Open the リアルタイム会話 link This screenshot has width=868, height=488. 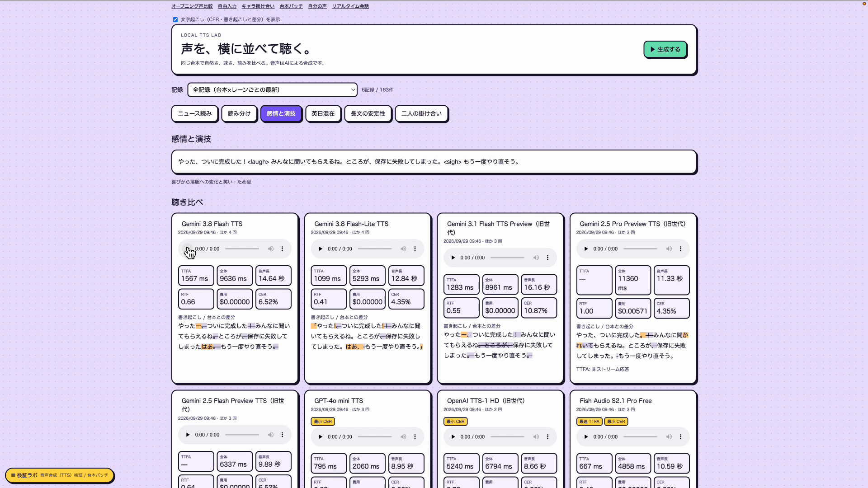(x=350, y=6)
